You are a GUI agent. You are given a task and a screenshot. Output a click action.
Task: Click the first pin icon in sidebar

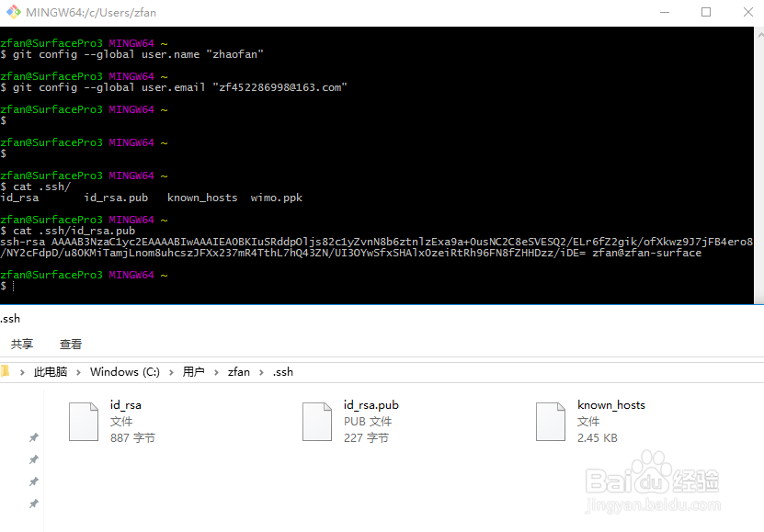tap(34, 437)
